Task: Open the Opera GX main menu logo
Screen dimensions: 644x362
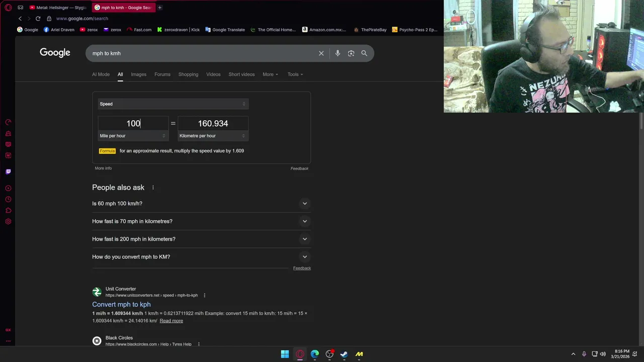Action: pos(8,8)
